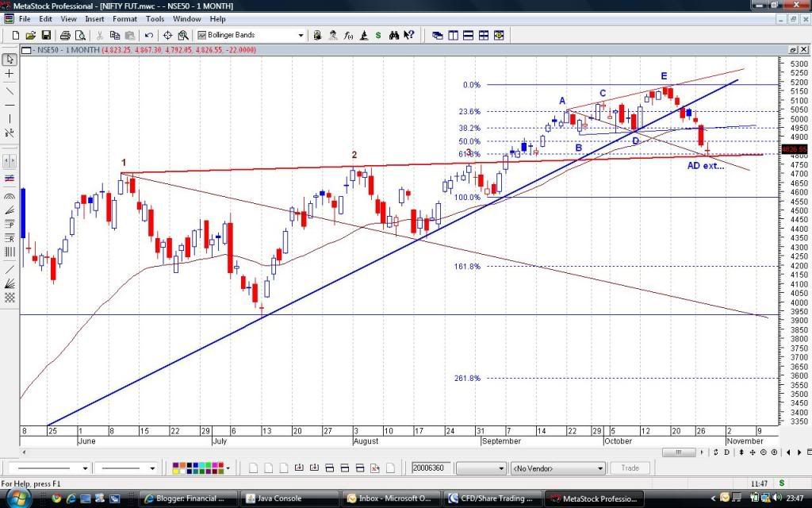Select the Fibonacci arcs tool in sidebar
This screenshot has width=812, height=508.
[10, 195]
